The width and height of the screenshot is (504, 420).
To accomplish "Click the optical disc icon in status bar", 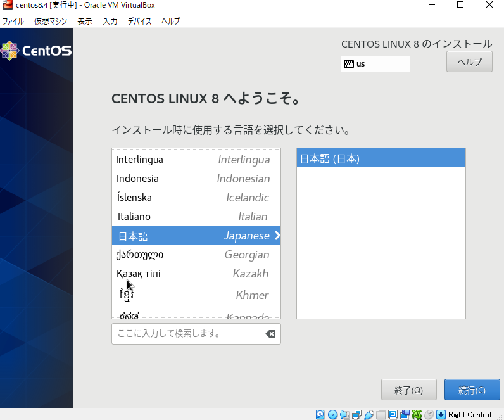I will click(332, 414).
